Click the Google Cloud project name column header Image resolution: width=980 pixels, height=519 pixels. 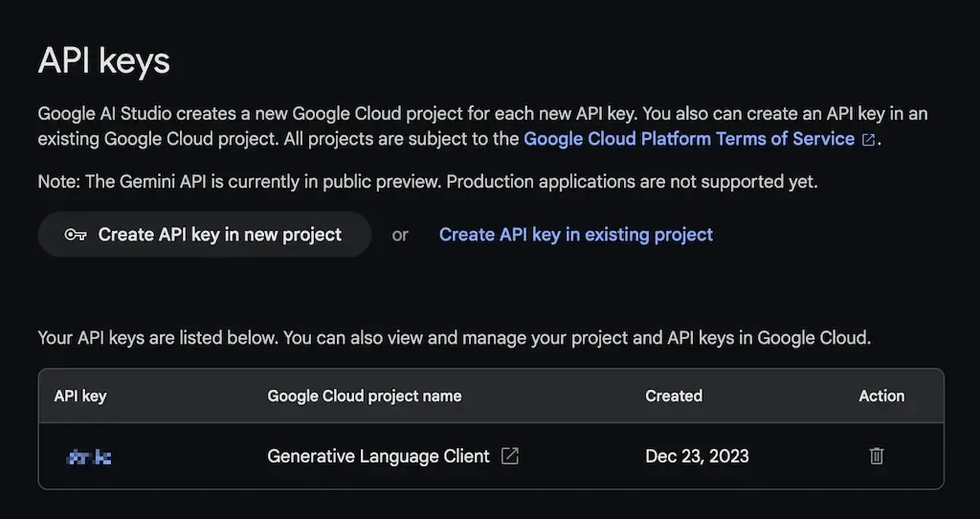[x=365, y=395]
